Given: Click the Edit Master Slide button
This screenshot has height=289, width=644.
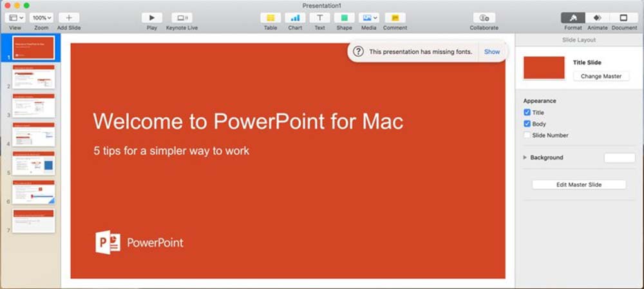Looking at the screenshot, I should point(579,185).
